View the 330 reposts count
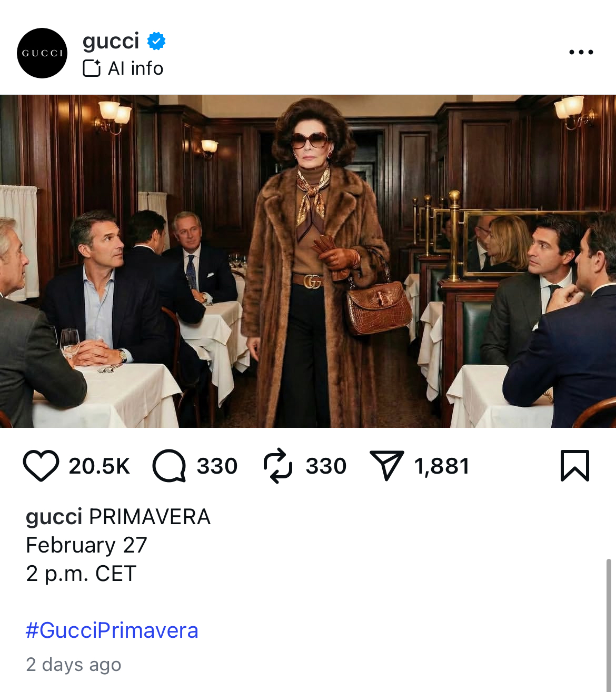616x692 pixels. [x=326, y=466]
